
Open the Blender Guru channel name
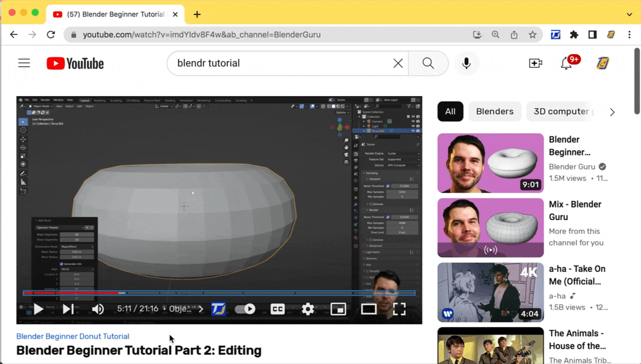572,166
